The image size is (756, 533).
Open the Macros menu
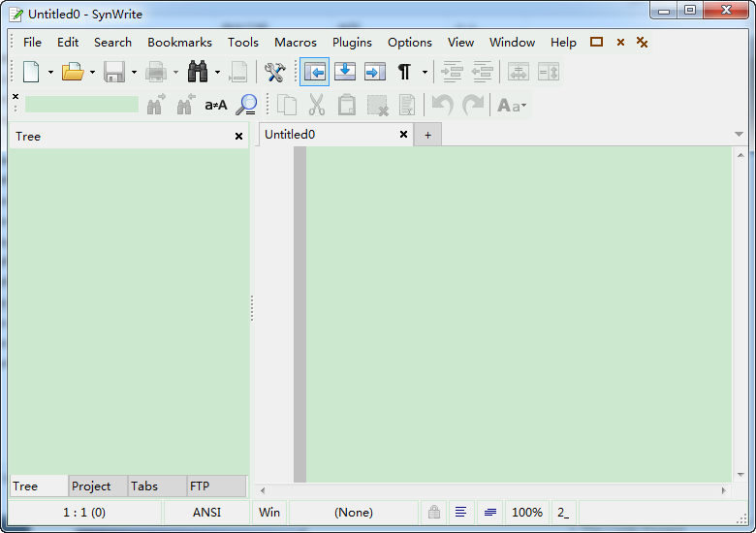point(296,43)
